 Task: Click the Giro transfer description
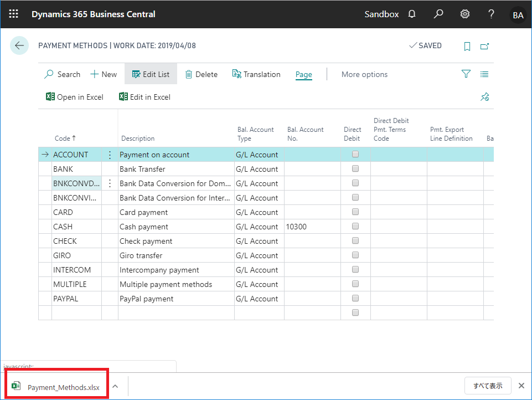(141, 255)
